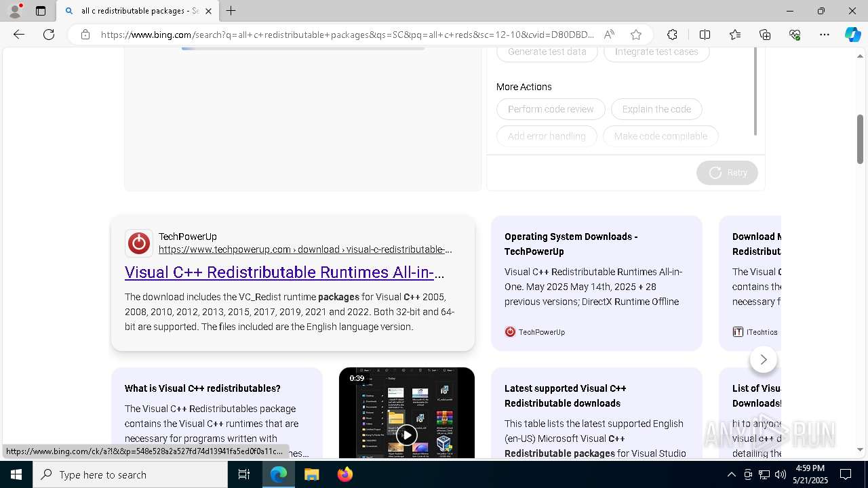Open the notification center
The width and height of the screenshot is (868, 488).
(846, 474)
